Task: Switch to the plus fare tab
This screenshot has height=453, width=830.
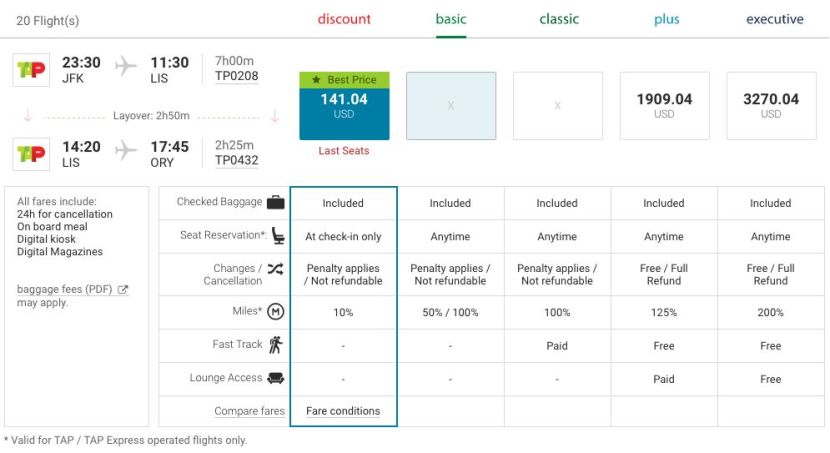Action: (x=666, y=20)
